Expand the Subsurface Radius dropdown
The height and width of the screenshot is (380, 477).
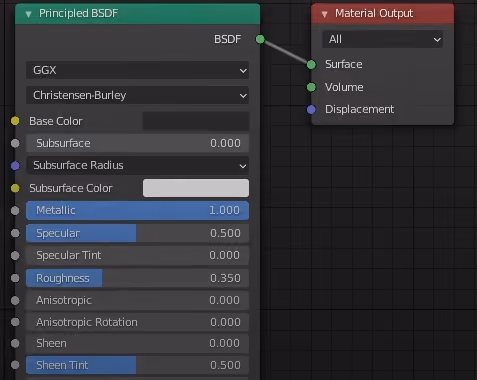(137, 165)
